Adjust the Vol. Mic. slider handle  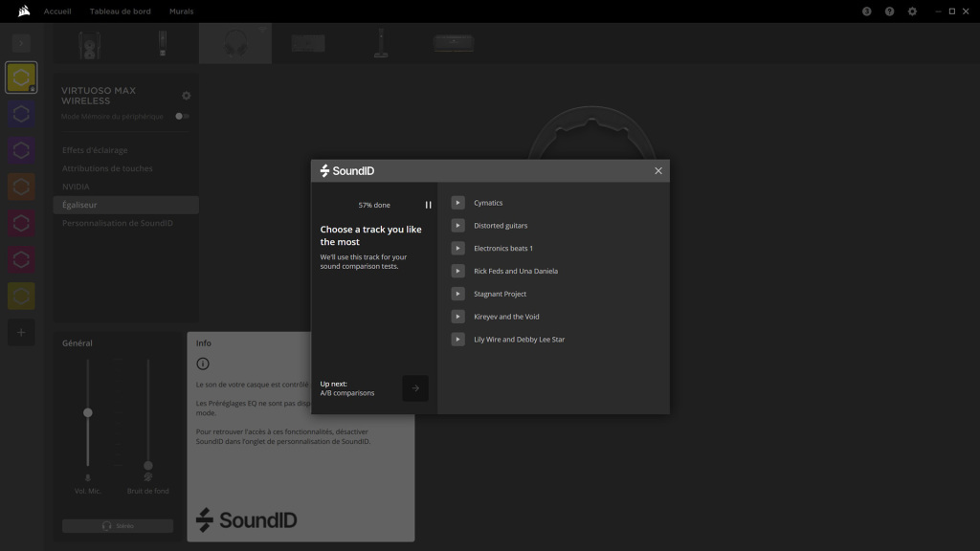point(87,412)
